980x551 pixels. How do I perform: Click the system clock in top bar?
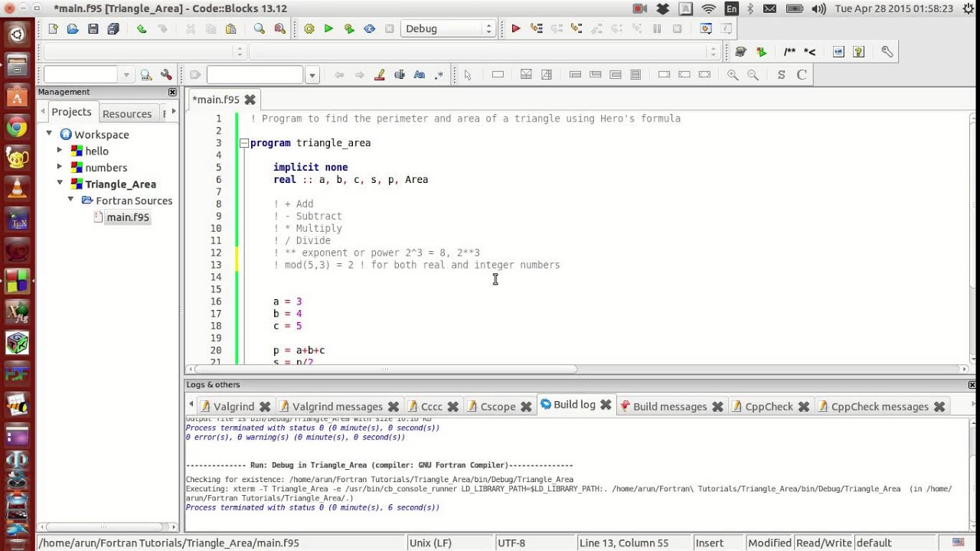(x=893, y=8)
